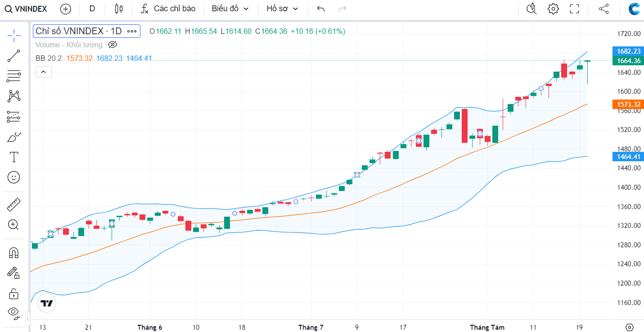Select the forecasting and measurement tool
Image resolution: width=644 pixels, height=332 pixels.
click(x=14, y=117)
